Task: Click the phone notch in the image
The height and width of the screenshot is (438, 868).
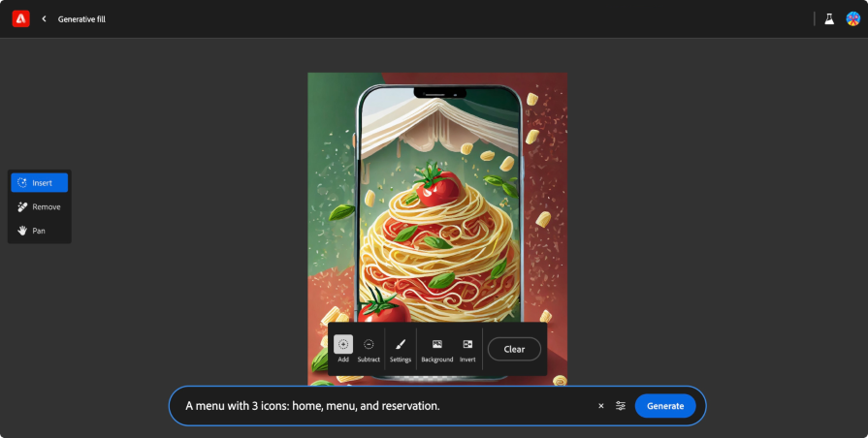Action: click(439, 93)
